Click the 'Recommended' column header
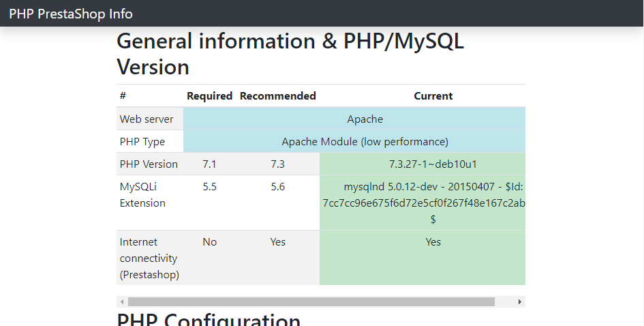The width and height of the screenshot is (644, 326). click(x=277, y=95)
